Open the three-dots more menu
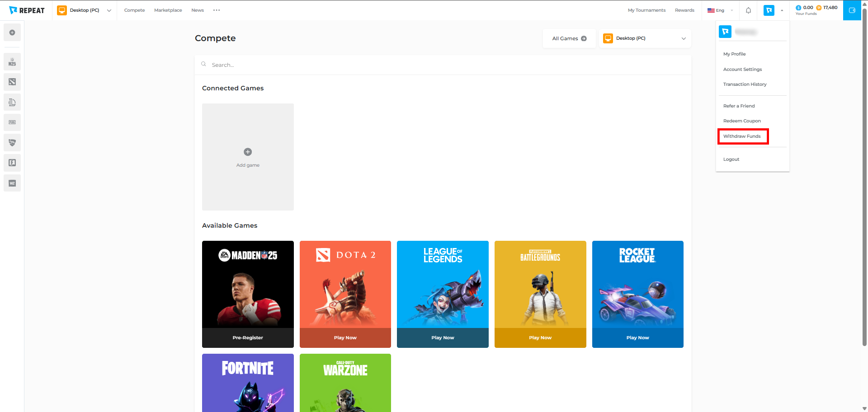The width and height of the screenshot is (868, 412). [217, 10]
